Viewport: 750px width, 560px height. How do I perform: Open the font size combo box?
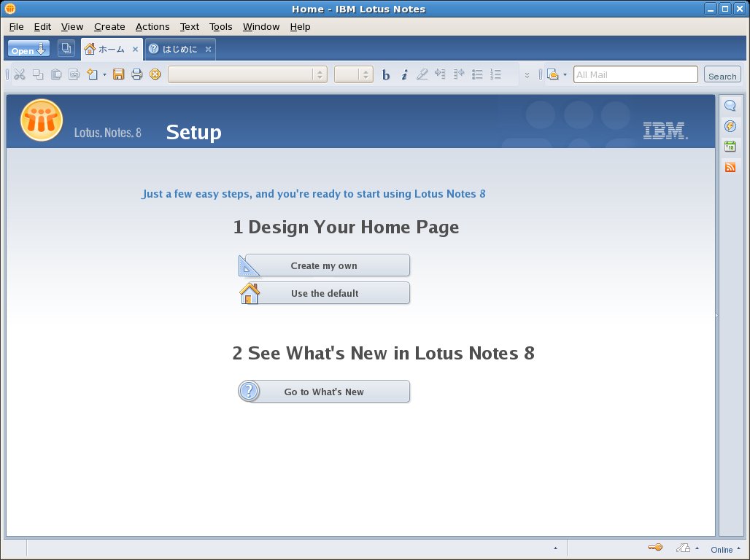click(353, 74)
